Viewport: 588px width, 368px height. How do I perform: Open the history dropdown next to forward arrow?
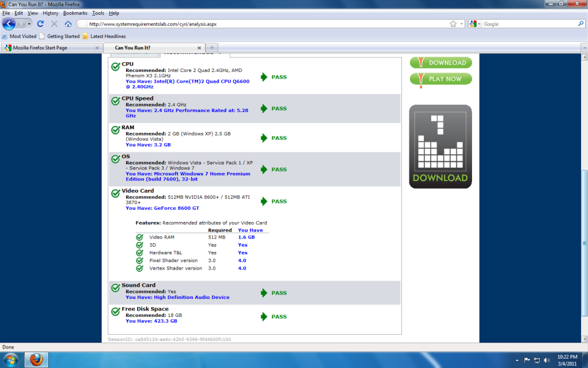click(29, 24)
